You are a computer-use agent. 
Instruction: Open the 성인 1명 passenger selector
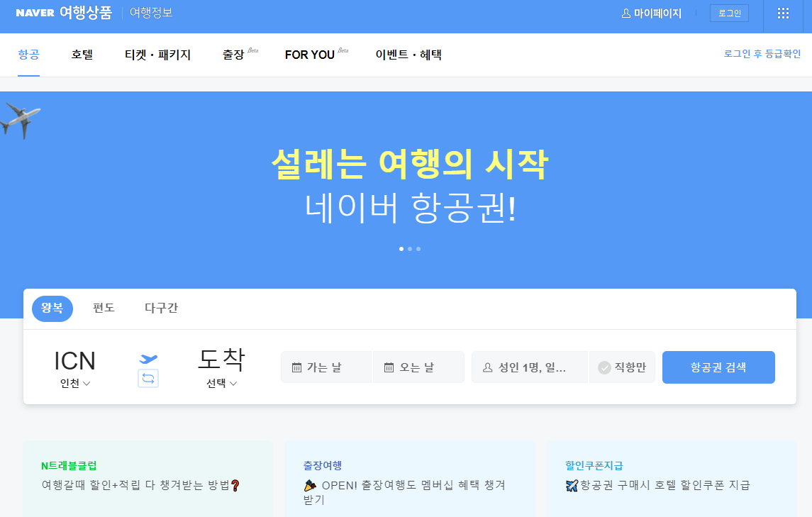[x=530, y=368]
